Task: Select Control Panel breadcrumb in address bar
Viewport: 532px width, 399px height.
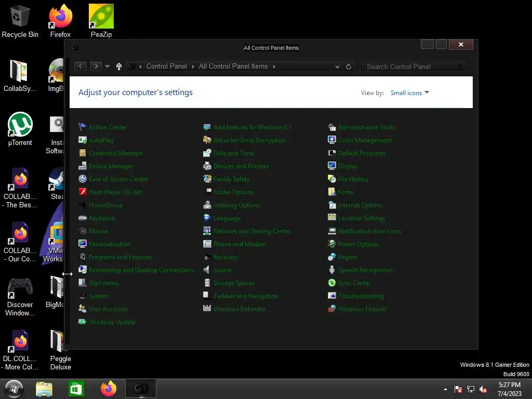Action: coord(167,66)
